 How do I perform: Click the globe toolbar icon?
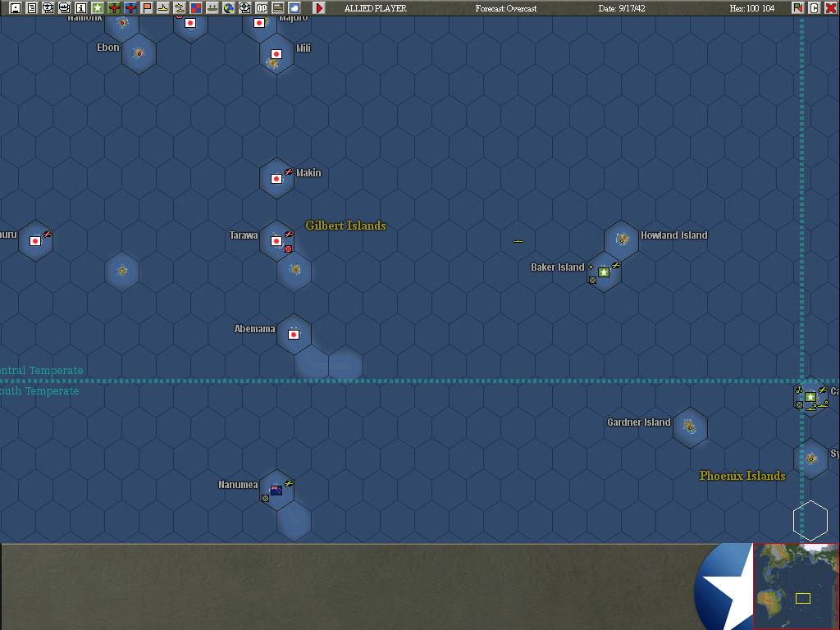click(x=229, y=8)
